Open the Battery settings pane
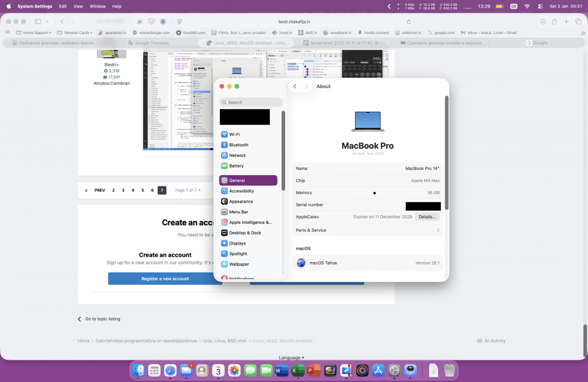 (x=236, y=166)
